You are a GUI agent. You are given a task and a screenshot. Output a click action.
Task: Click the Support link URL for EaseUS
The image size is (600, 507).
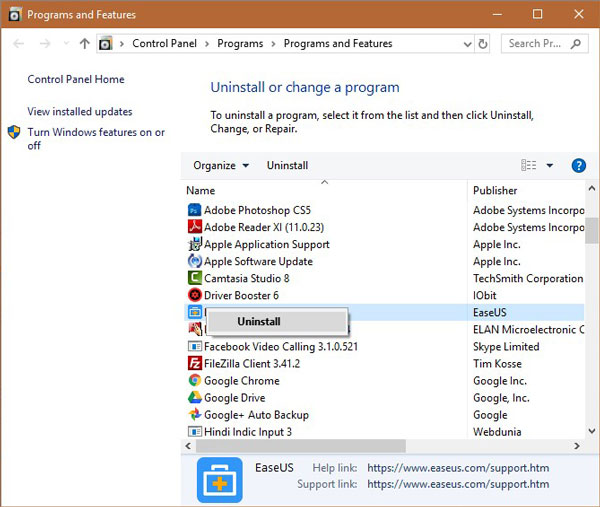coord(458,484)
